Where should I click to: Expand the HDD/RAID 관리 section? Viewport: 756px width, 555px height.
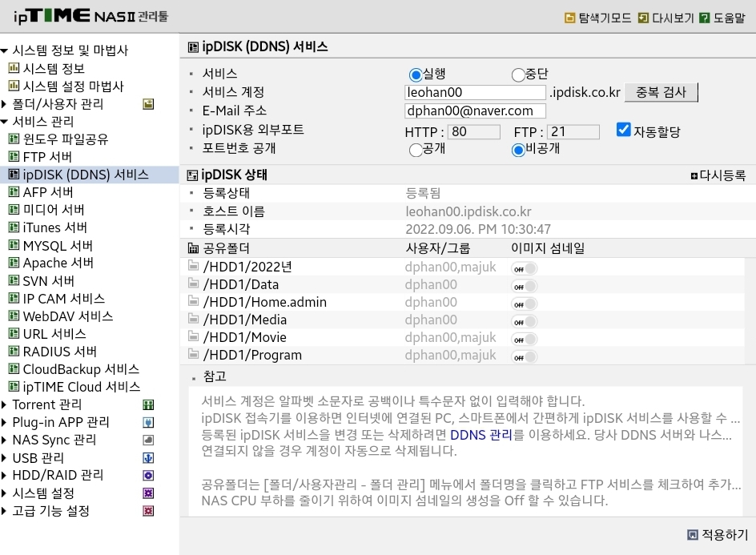point(4,476)
